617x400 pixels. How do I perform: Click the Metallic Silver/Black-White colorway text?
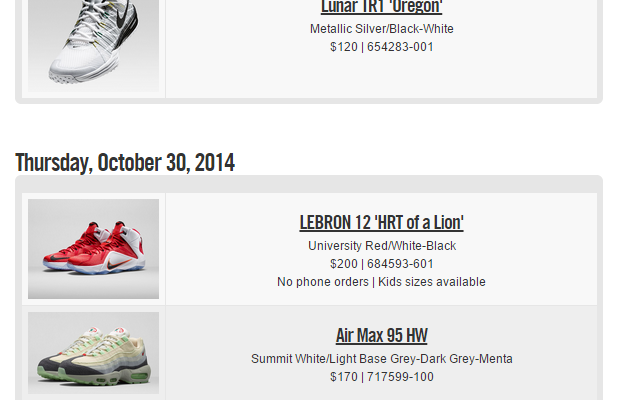pos(381,29)
